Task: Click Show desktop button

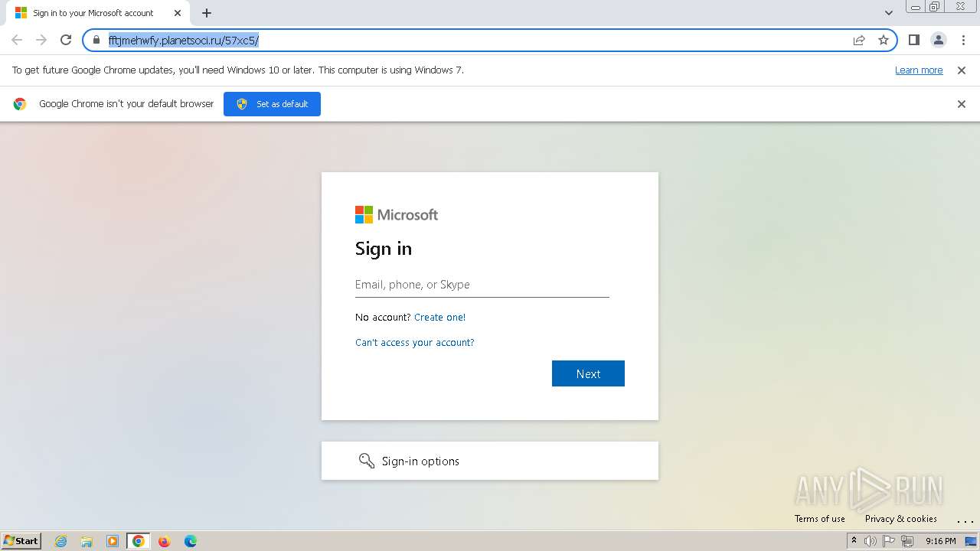Action: pyautogui.click(x=972, y=541)
